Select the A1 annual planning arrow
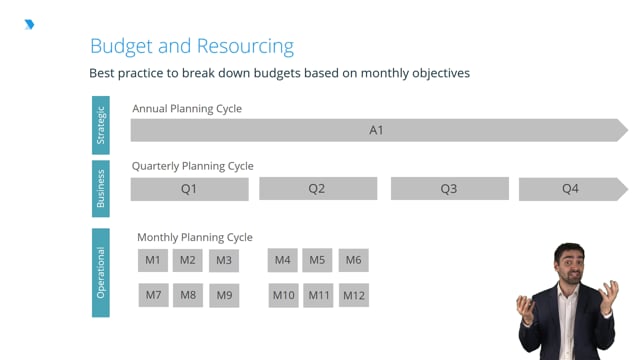The image size is (640, 360). point(379,130)
